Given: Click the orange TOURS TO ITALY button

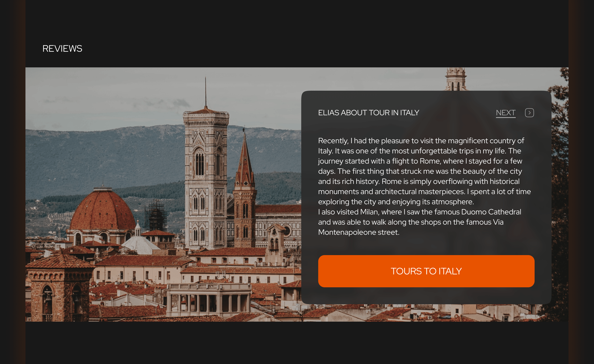Looking at the screenshot, I should pyautogui.click(x=426, y=271).
